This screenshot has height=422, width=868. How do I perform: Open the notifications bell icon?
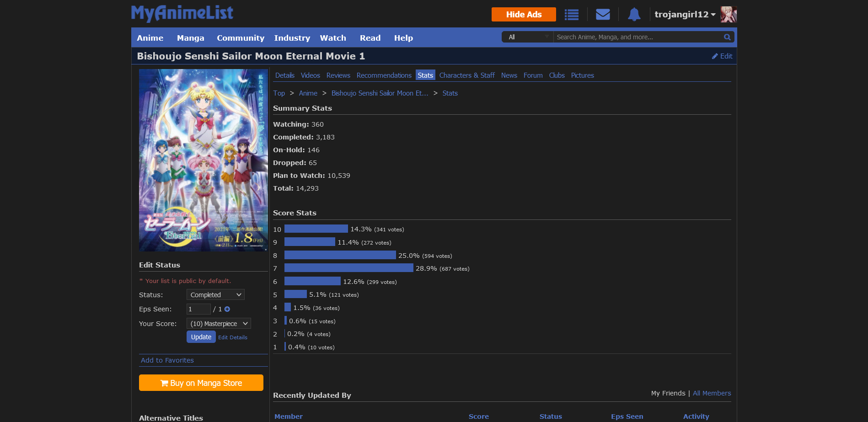point(634,15)
